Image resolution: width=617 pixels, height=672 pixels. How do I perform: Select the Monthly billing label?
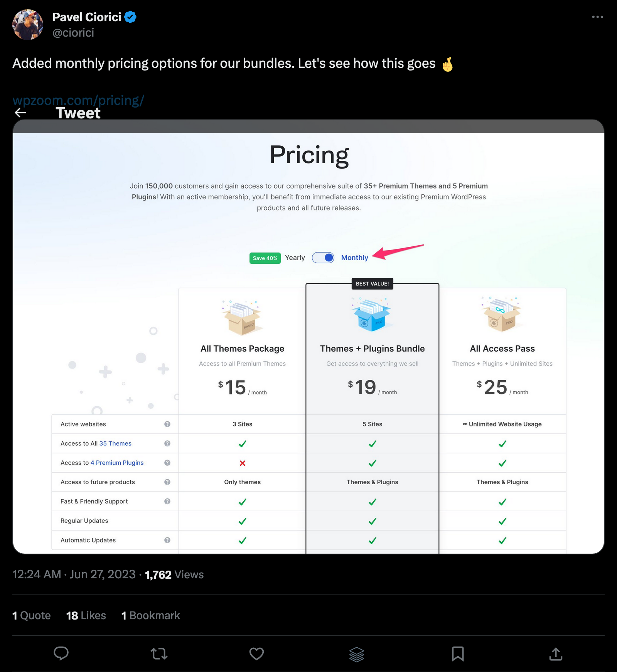tap(354, 258)
